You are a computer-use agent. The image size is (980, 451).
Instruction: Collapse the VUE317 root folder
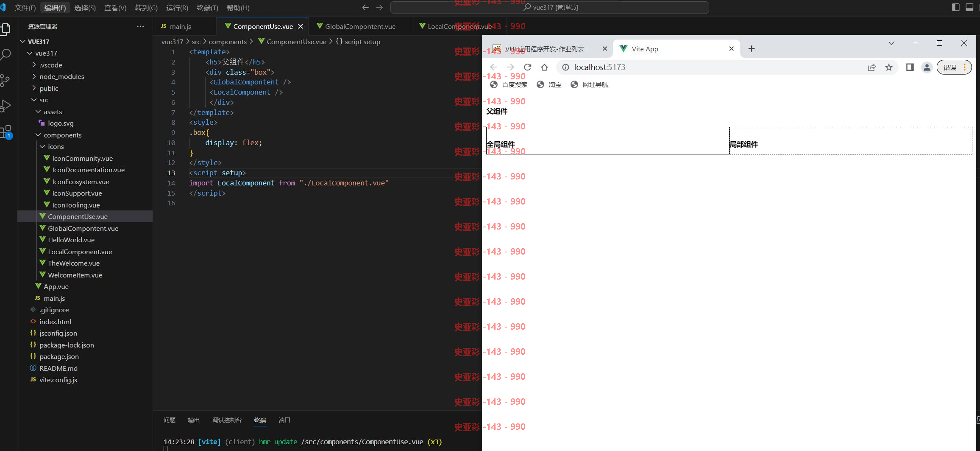(85, 41)
